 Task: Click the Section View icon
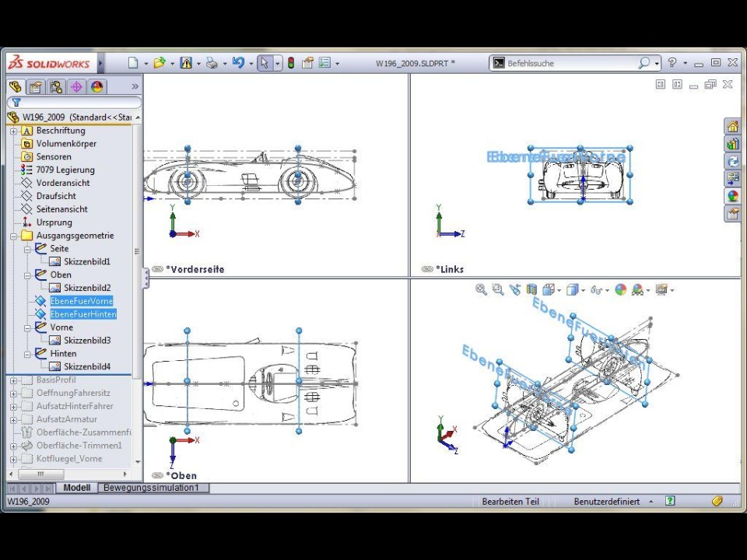[531, 289]
